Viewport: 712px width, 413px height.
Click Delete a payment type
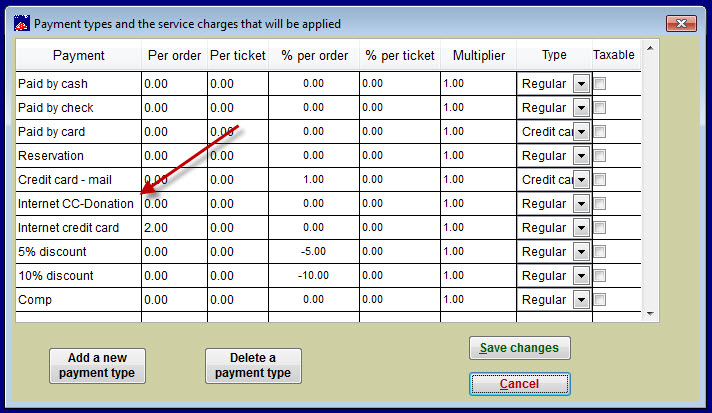pos(253,365)
